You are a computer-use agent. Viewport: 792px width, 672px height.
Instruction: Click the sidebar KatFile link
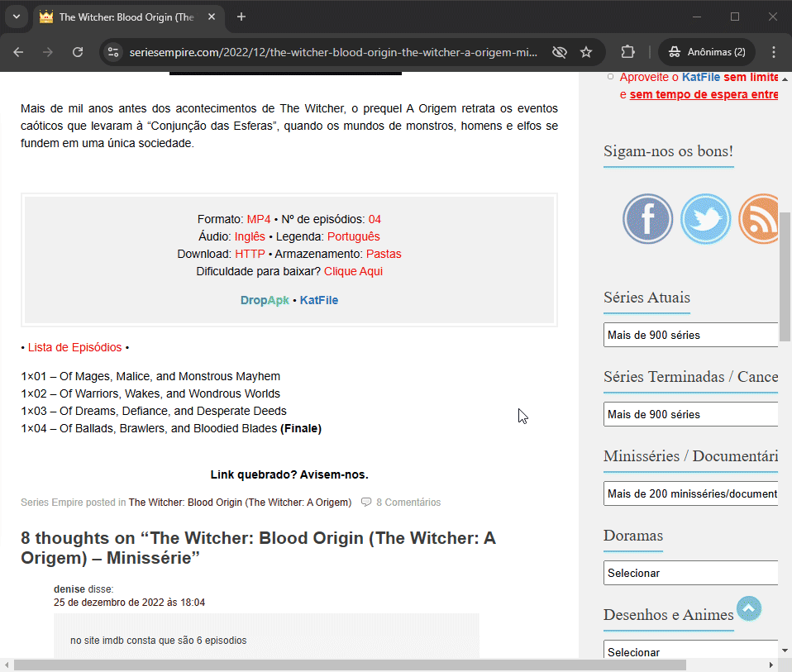[x=701, y=77]
